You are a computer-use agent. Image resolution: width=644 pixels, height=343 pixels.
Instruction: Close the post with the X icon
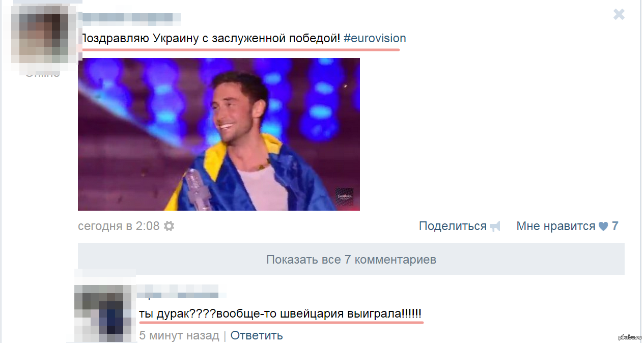(619, 14)
